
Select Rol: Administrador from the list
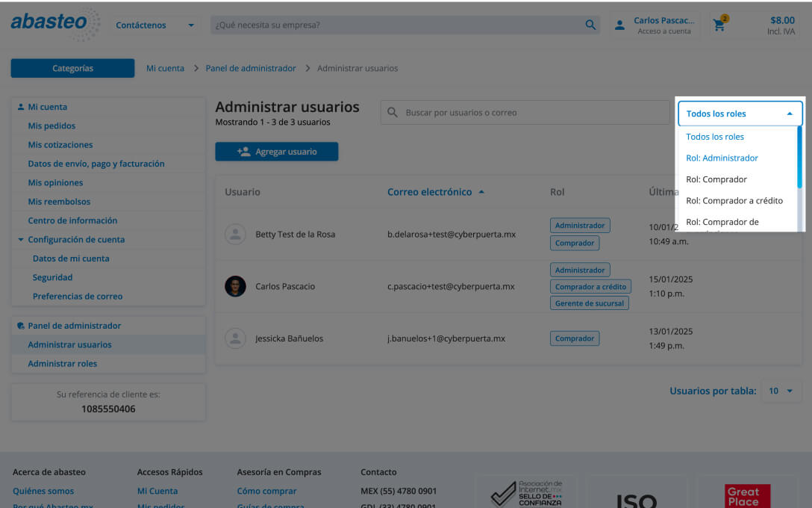pos(722,158)
